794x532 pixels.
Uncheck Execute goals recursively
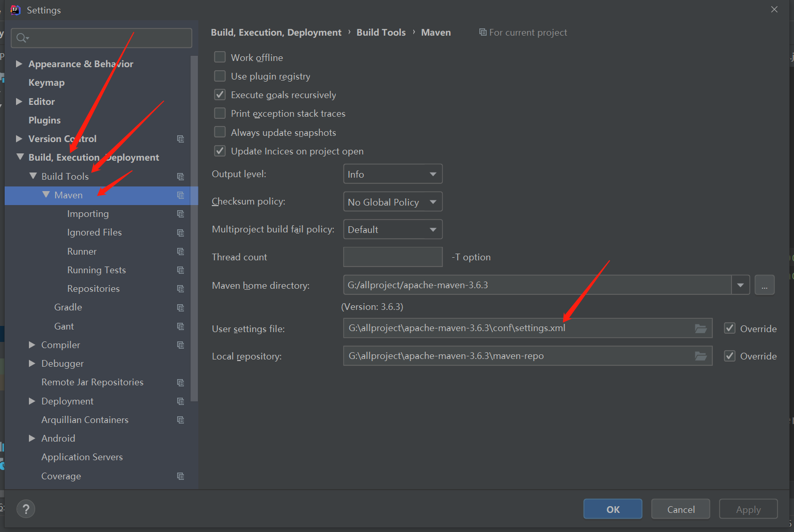pyautogui.click(x=220, y=95)
